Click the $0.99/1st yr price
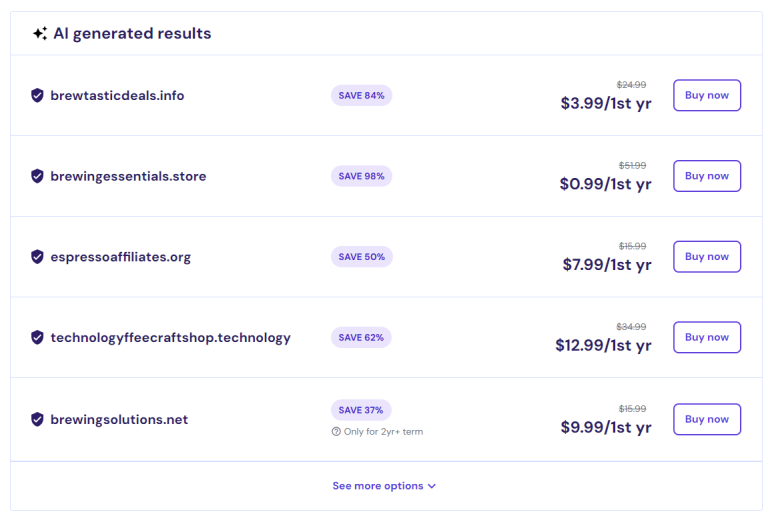 (605, 184)
